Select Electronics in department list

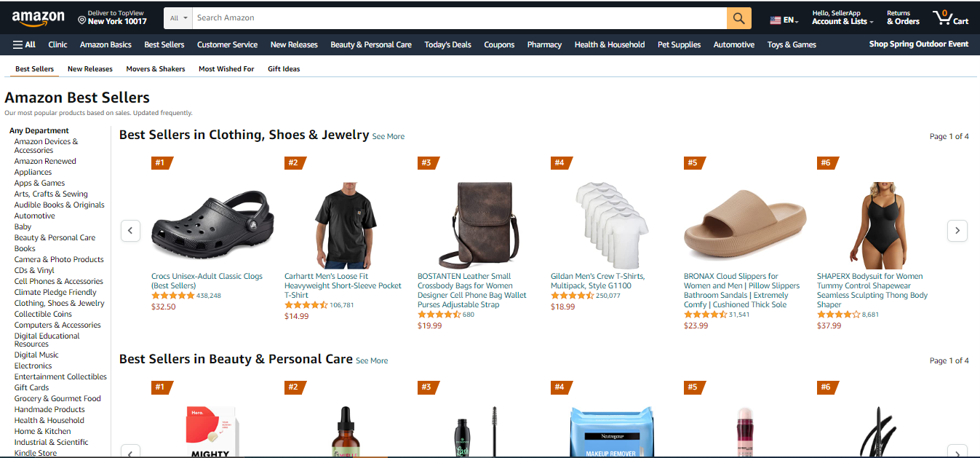coord(33,366)
